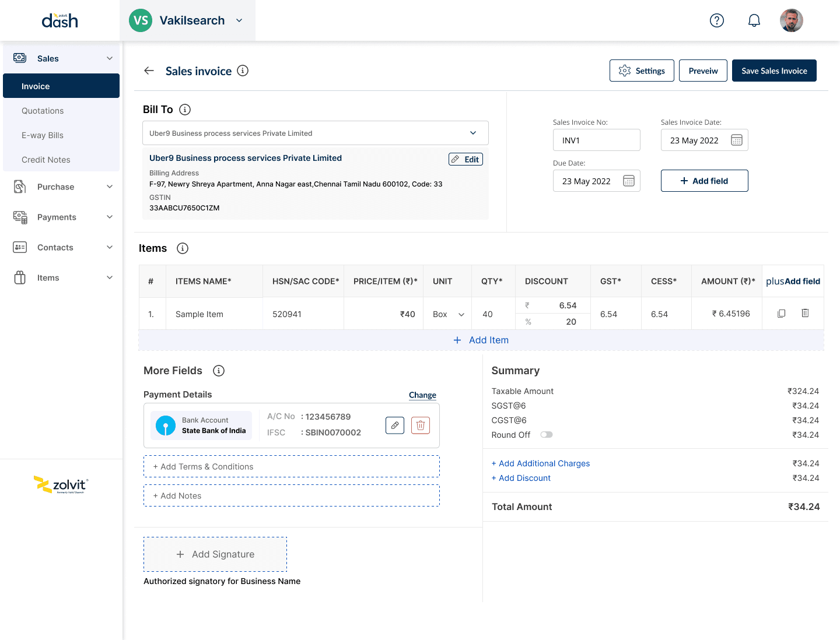This screenshot has width=840, height=640.
Task: Save the Sales Invoice
Action: tap(774, 71)
